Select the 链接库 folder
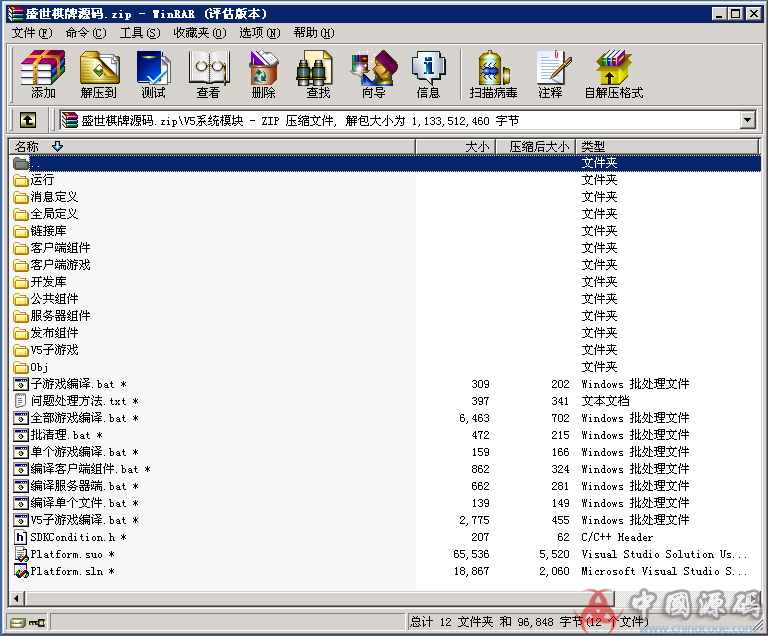This screenshot has height=636, width=768. (x=40, y=231)
